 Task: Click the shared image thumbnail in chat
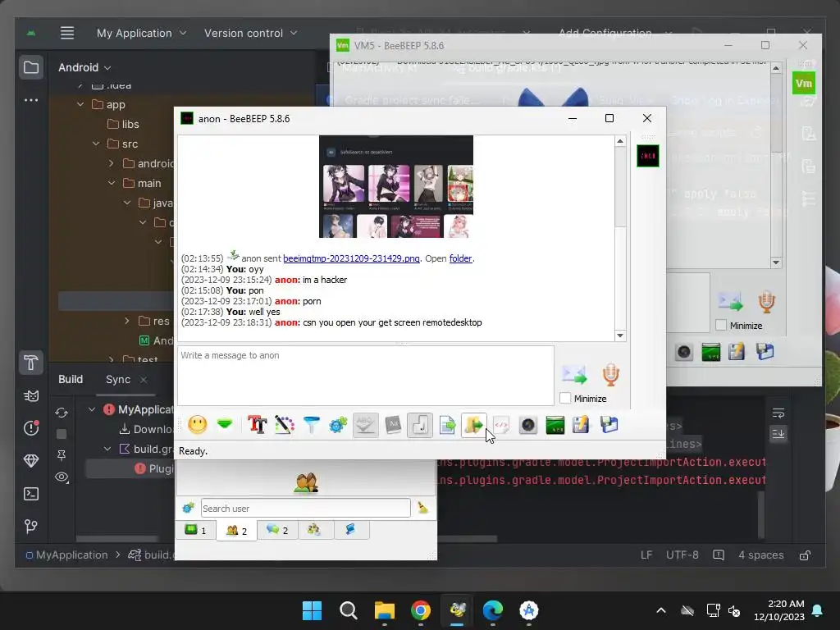click(x=396, y=186)
